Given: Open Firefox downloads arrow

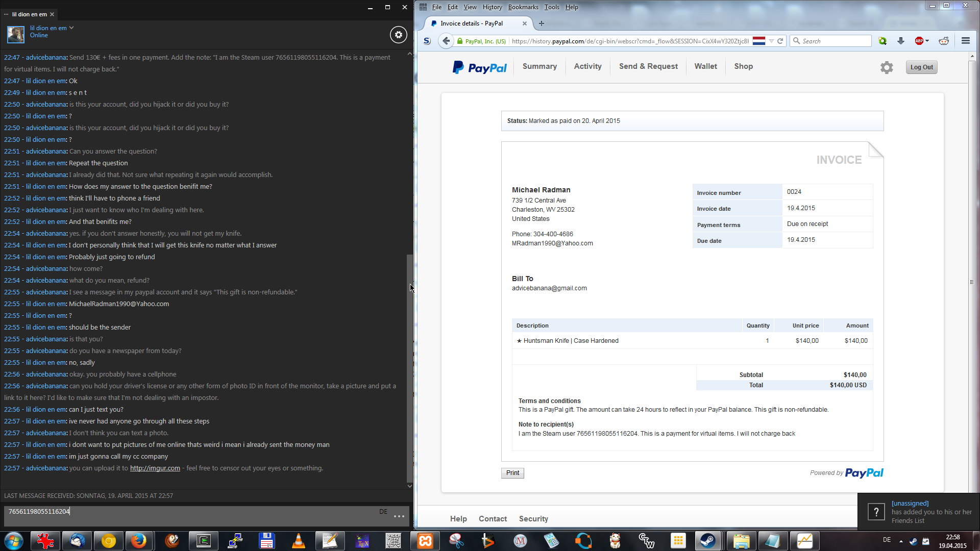Looking at the screenshot, I should (x=901, y=41).
